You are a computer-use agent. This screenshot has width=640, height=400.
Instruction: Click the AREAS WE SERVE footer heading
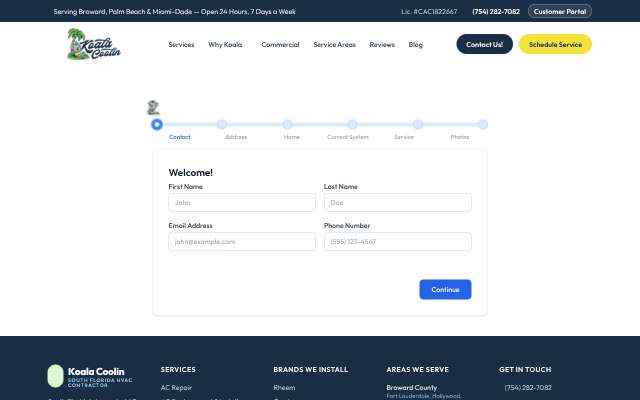point(418,369)
